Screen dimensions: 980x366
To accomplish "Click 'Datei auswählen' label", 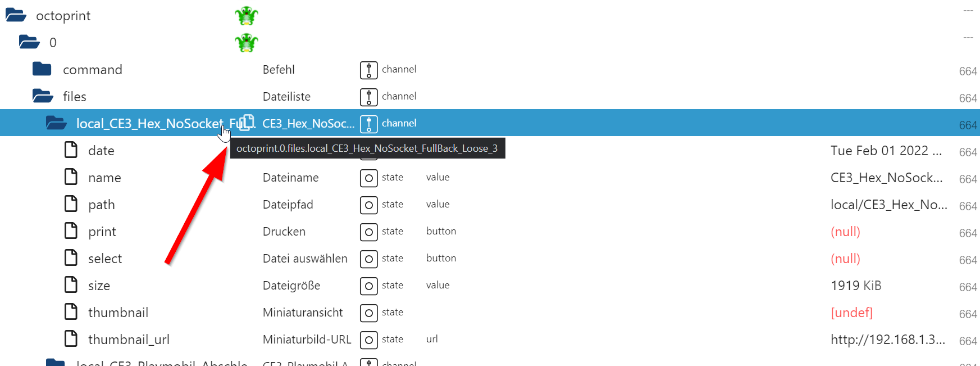I will [305, 259].
